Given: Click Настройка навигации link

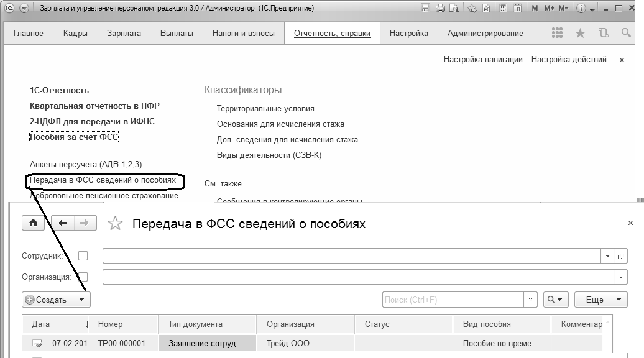Looking at the screenshot, I should point(483,60).
